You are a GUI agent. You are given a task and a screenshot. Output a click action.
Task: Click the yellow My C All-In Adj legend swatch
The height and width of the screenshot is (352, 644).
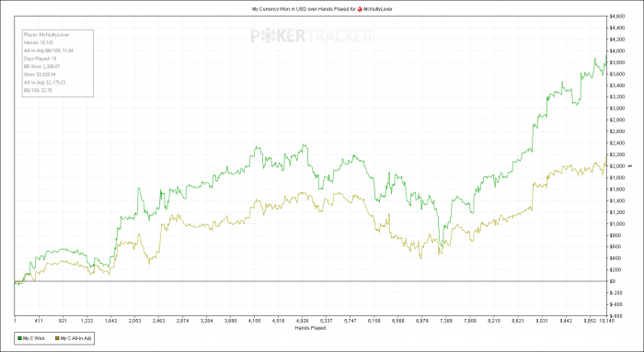[57, 338]
